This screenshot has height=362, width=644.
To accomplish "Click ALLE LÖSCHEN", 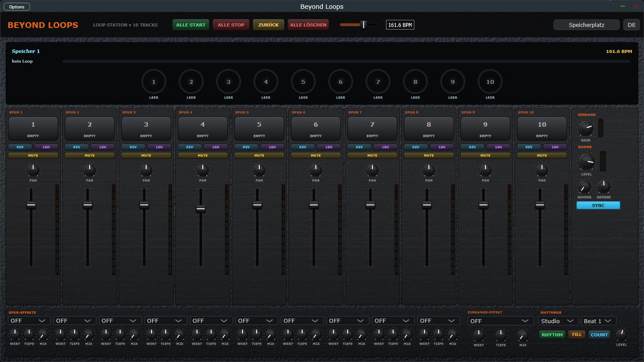I will click(308, 25).
